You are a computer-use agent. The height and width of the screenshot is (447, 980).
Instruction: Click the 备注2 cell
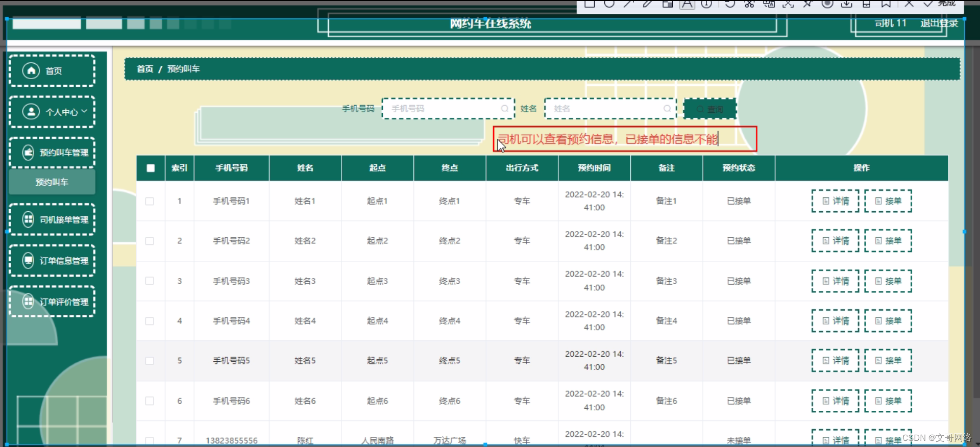(667, 241)
